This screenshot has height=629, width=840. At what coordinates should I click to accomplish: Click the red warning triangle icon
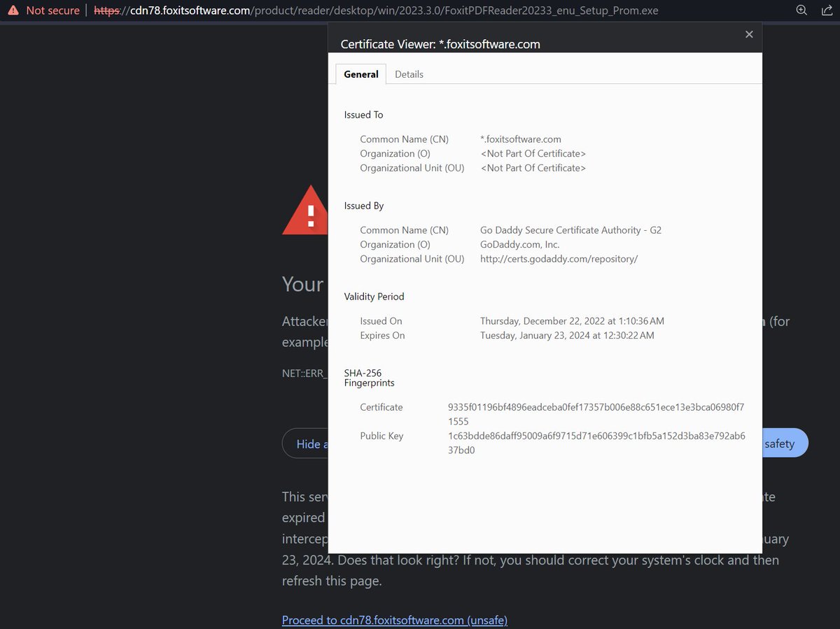pos(305,210)
